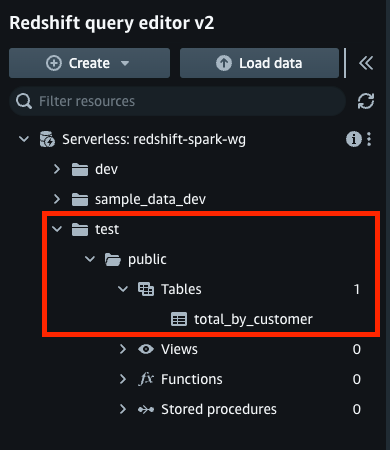
Task: Collapse the public schema chevron
Action: click(x=90, y=259)
